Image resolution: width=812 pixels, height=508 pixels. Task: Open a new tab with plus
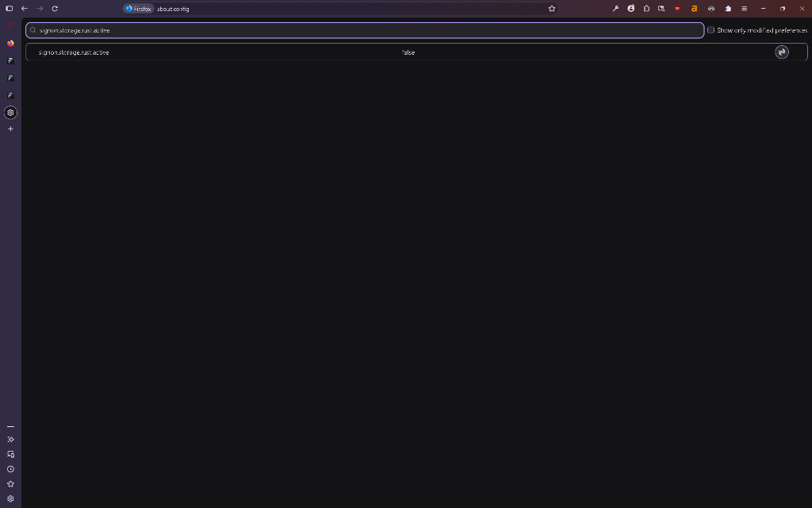[10, 129]
